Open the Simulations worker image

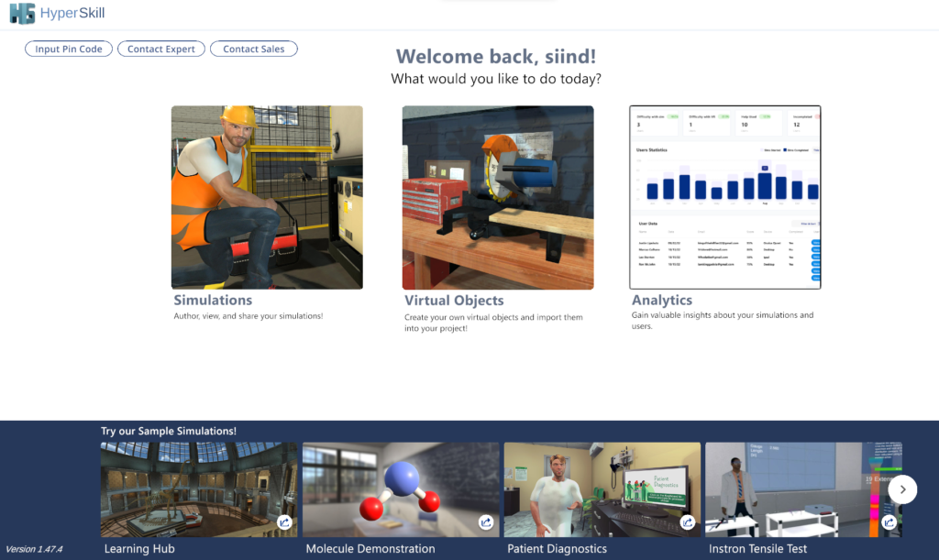point(267,197)
